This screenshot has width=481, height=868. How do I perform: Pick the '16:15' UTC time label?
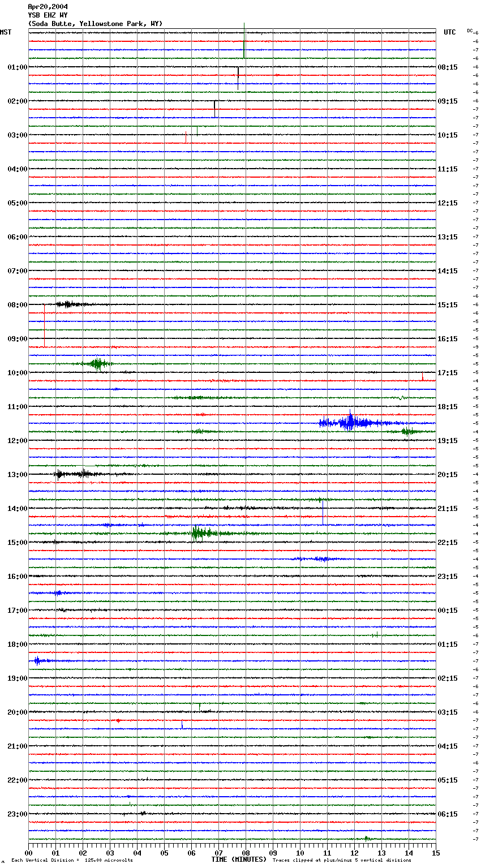click(x=448, y=339)
